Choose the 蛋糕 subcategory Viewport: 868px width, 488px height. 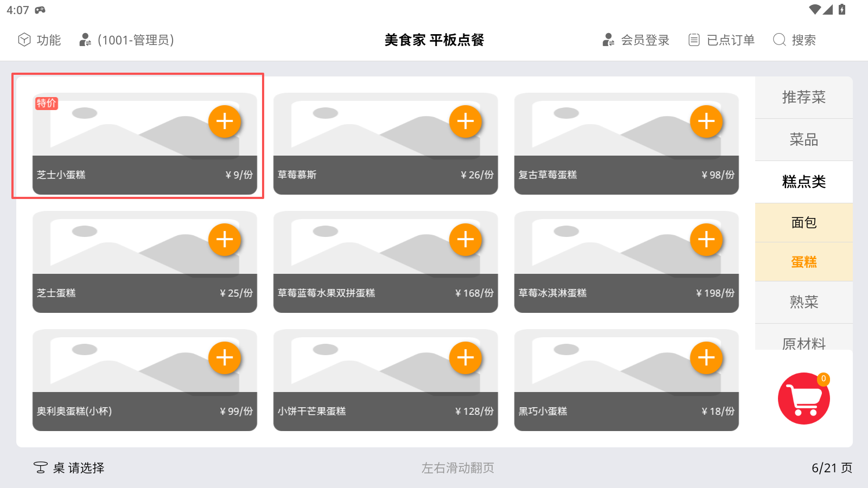(803, 262)
